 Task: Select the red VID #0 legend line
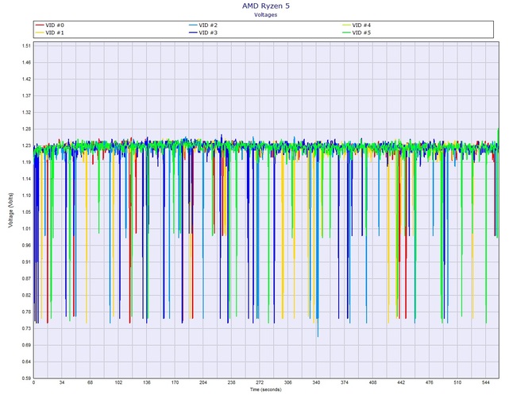[x=40, y=25]
